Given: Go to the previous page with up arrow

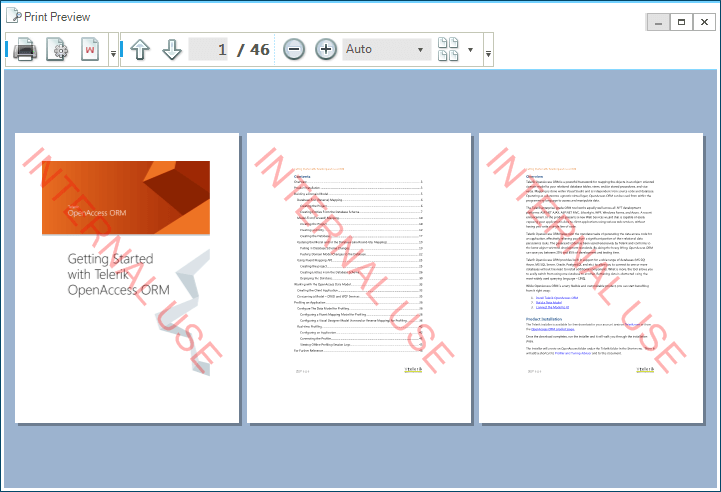Looking at the screenshot, I should click(140, 49).
